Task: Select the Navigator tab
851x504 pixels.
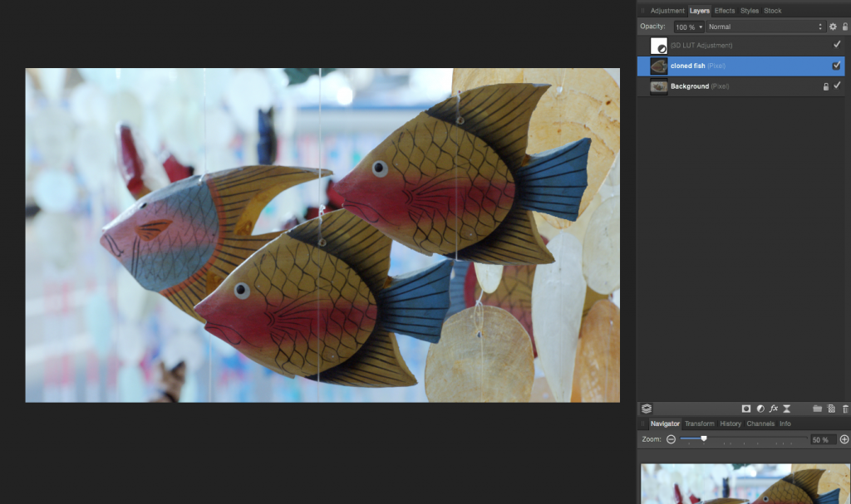Action: pyautogui.click(x=665, y=423)
